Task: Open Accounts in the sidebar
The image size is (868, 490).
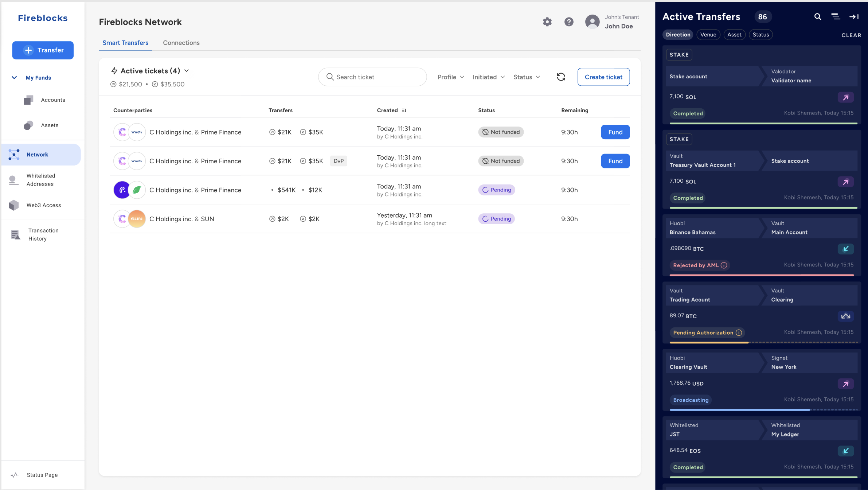Action: tap(53, 100)
